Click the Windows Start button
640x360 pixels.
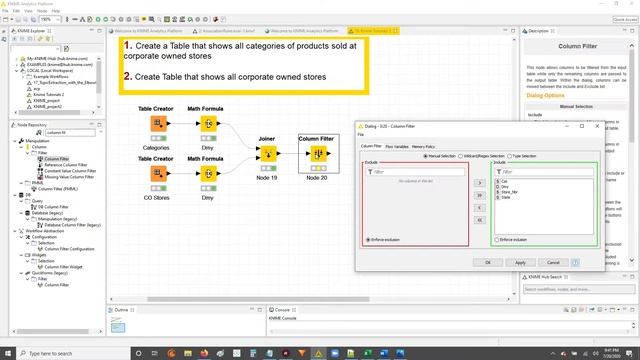click(x=7, y=353)
